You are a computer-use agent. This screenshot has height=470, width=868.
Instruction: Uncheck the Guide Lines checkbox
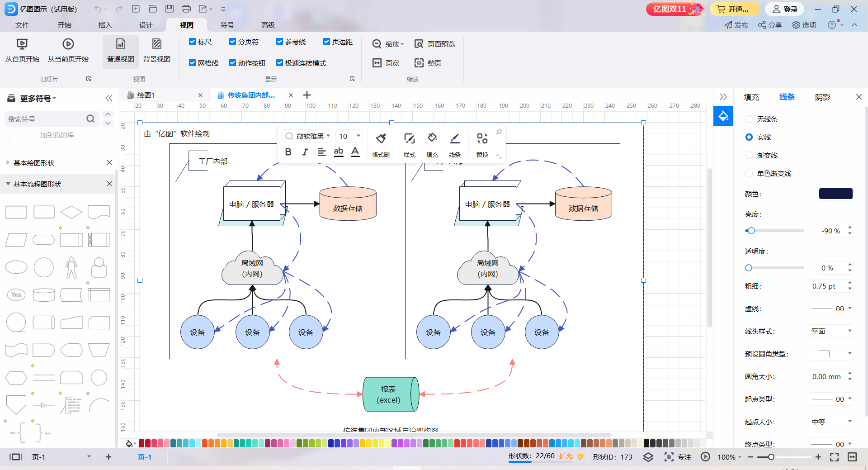click(x=279, y=42)
